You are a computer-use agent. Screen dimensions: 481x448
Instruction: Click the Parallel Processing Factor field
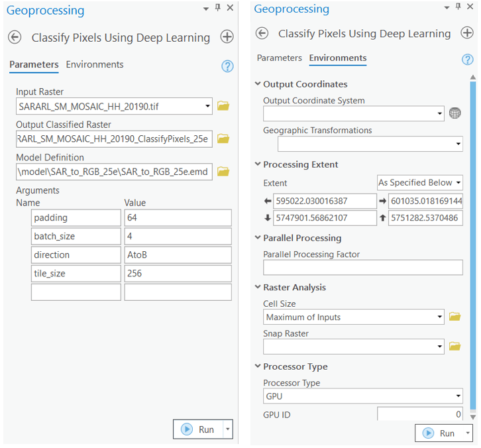coord(362,268)
